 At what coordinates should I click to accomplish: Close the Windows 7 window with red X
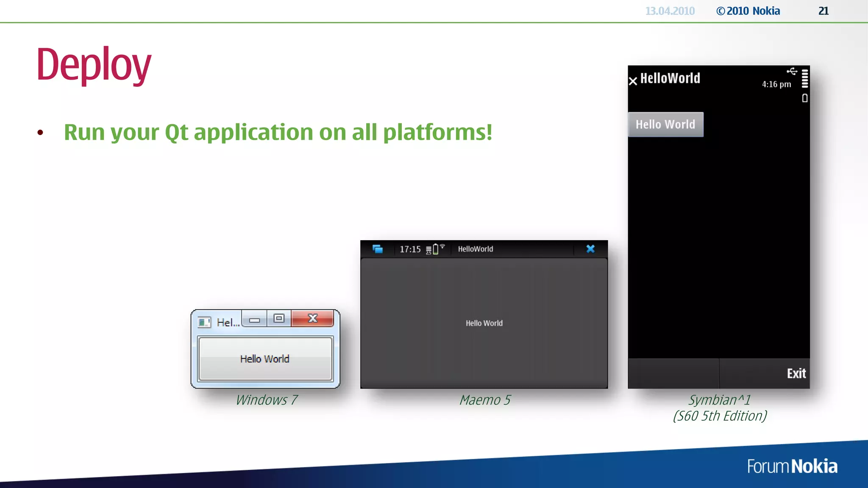click(313, 319)
